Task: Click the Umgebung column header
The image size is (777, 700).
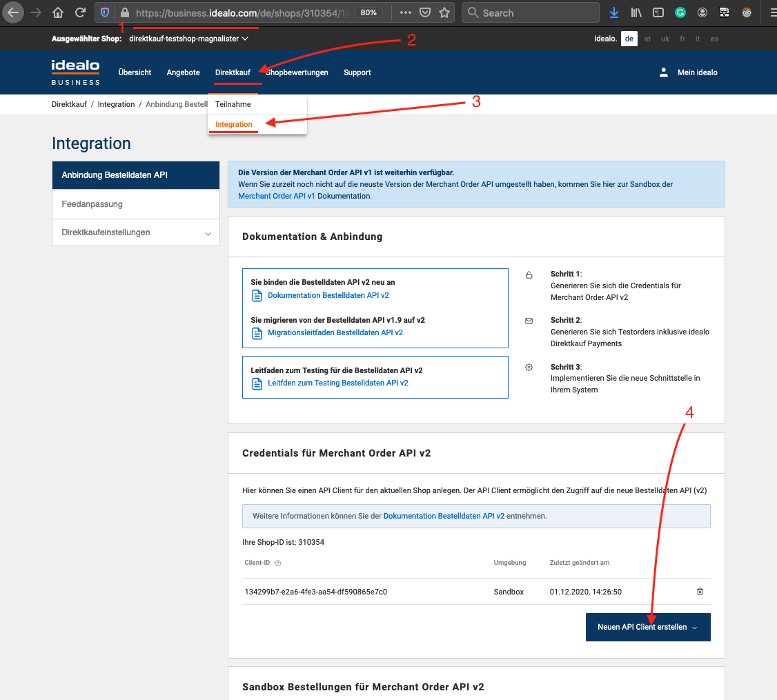Action: tap(509, 563)
